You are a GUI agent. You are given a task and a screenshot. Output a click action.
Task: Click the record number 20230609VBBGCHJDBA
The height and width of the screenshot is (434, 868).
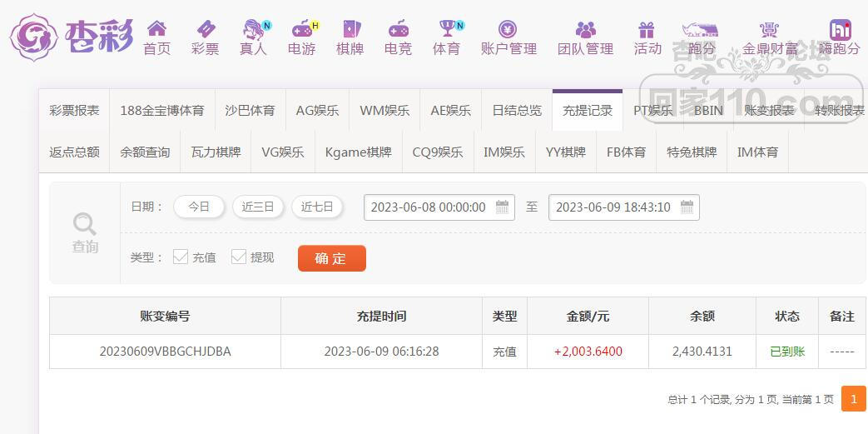[165, 352]
